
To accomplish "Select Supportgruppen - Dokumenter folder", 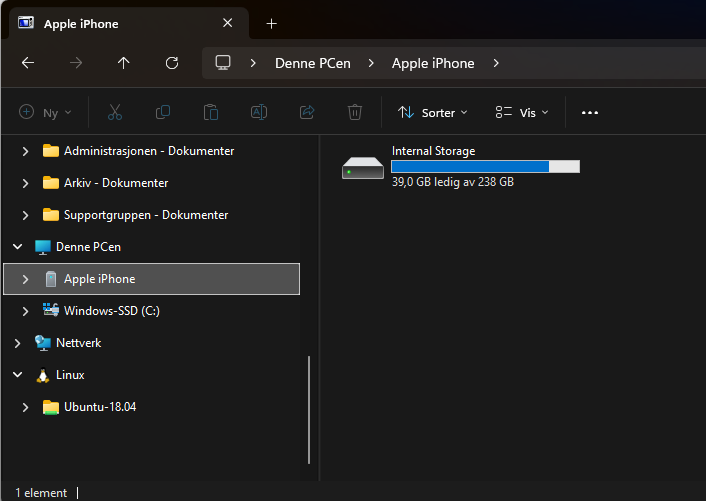I will tap(146, 215).
